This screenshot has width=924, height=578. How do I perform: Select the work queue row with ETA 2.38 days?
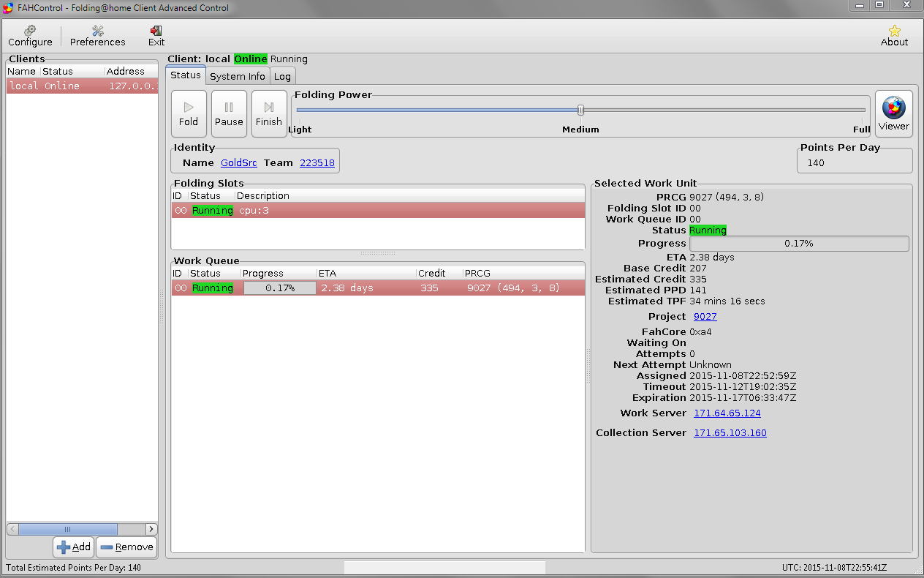pos(378,288)
